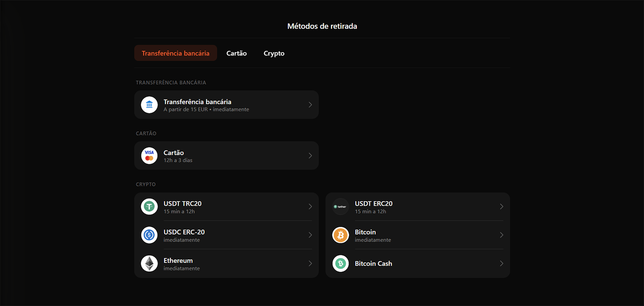Click the USDC ERC-20 coin icon
644x306 pixels.
[149, 235]
